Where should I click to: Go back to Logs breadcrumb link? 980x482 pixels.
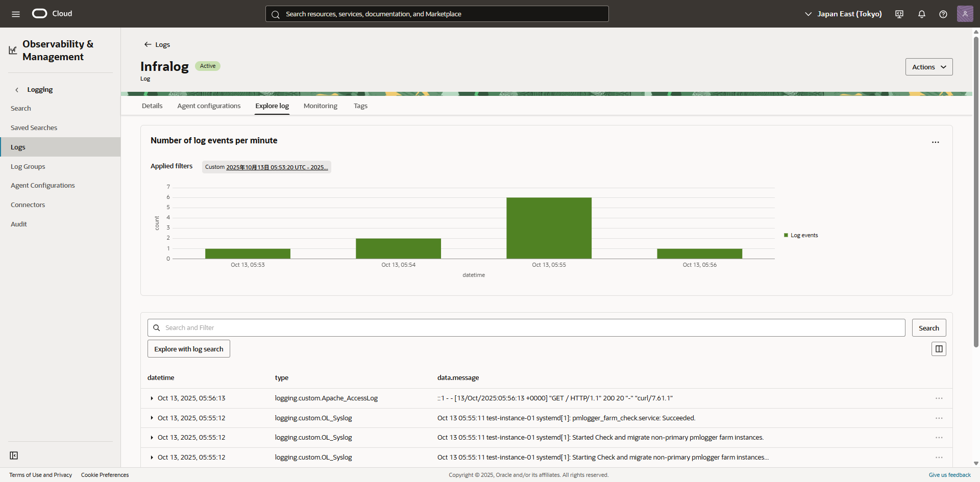click(157, 44)
